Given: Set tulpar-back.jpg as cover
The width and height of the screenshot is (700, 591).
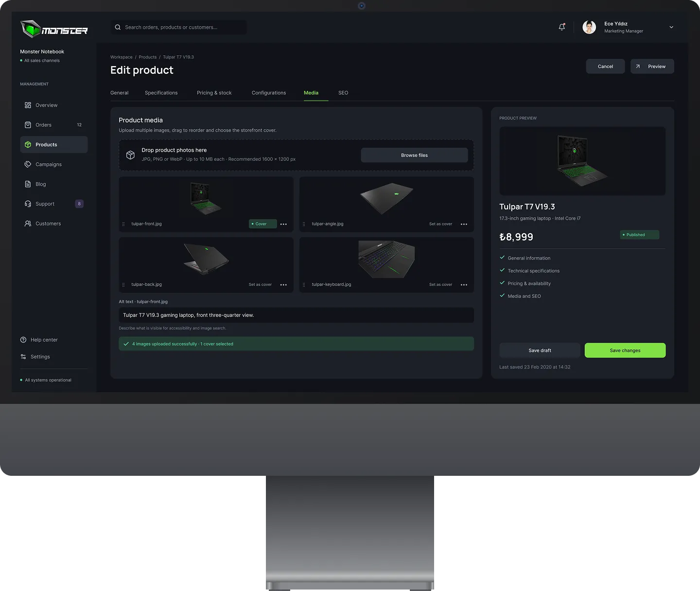Looking at the screenshot, I should (260, 285).
